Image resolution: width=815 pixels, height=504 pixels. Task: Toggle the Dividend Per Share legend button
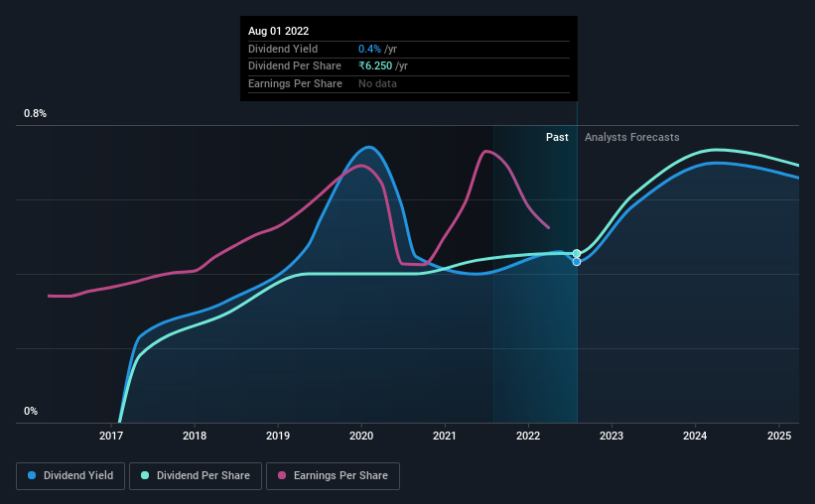point(196,476)
